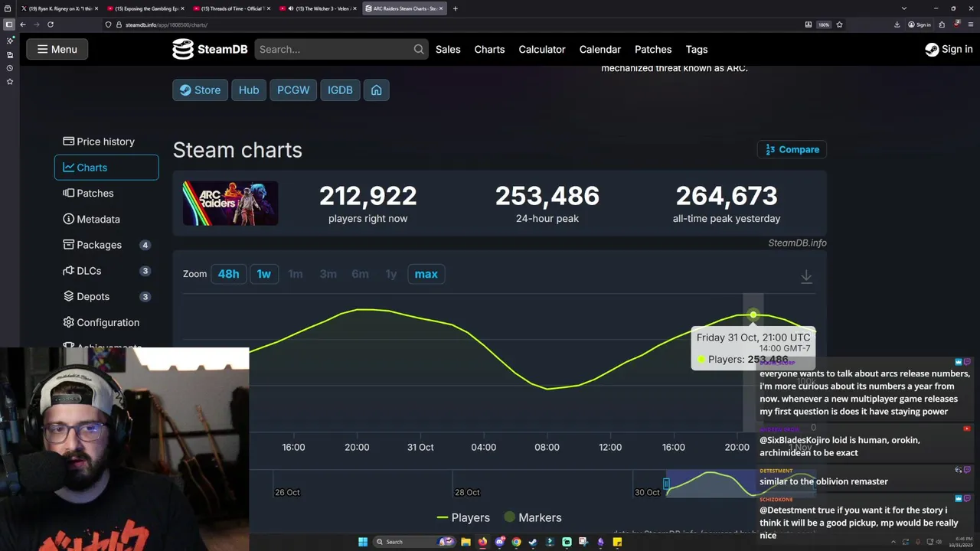
Task: Open the Tags page
Action: pyautogui.click(x=697, y=49)
